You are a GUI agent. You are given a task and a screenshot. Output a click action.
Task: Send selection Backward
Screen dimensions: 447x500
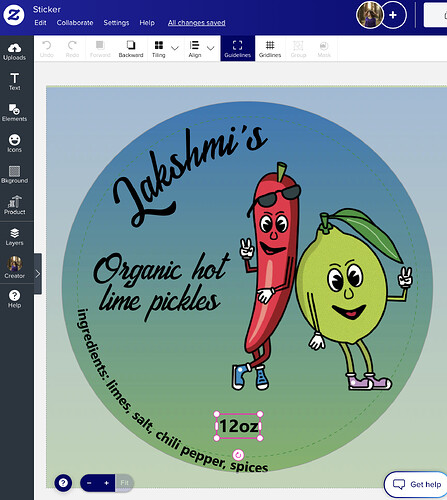pos(131,49)
